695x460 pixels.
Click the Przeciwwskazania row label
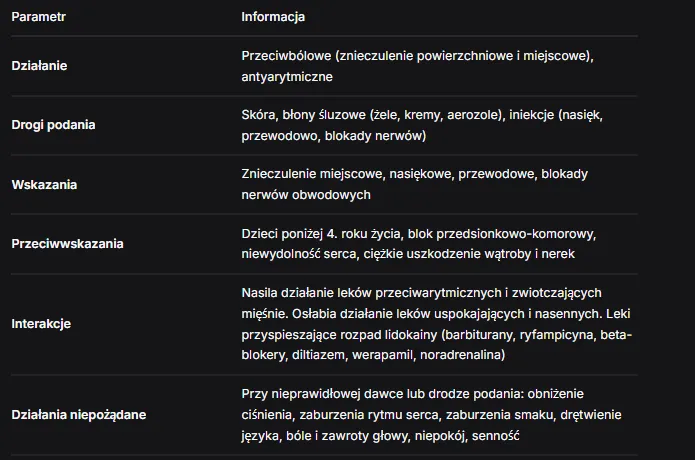coord(67,244)
